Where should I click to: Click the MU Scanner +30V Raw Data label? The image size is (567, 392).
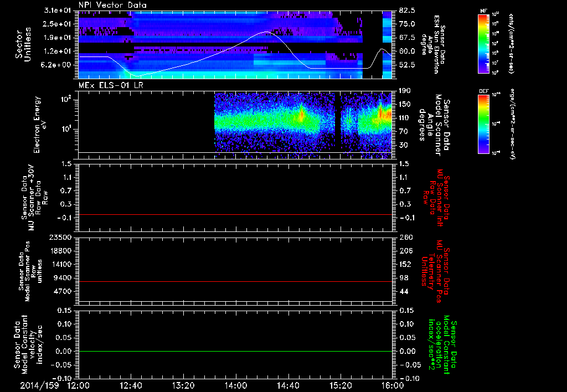pos(34,198)
